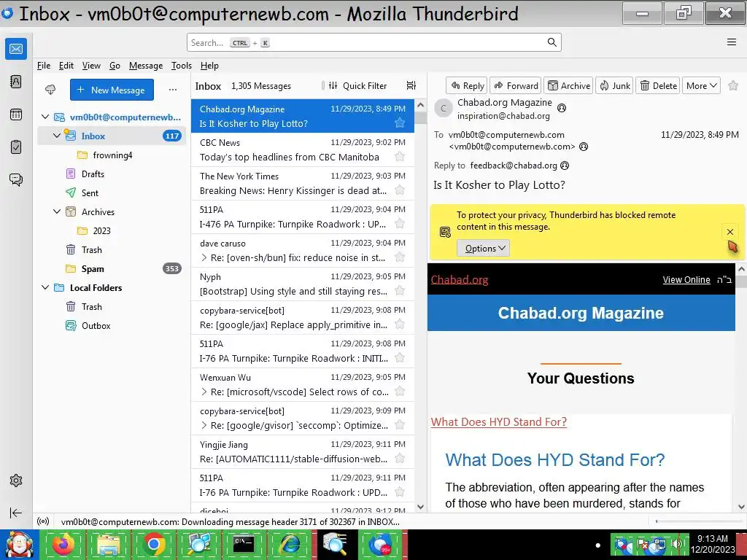
Task: Click the Start button Santa icon
Action: point(19,545)
